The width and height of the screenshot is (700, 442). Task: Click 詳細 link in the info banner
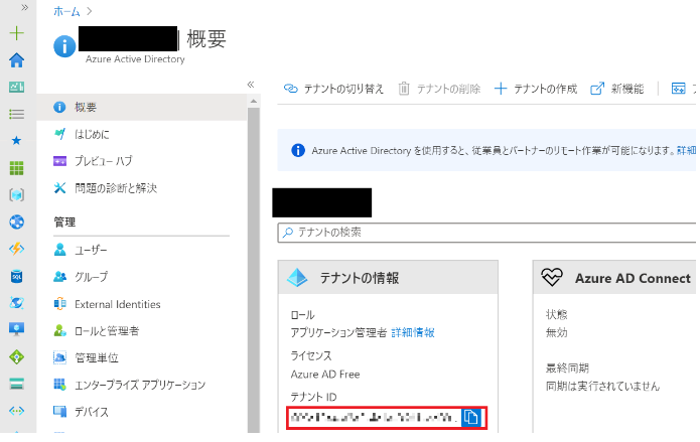point(687,150)
